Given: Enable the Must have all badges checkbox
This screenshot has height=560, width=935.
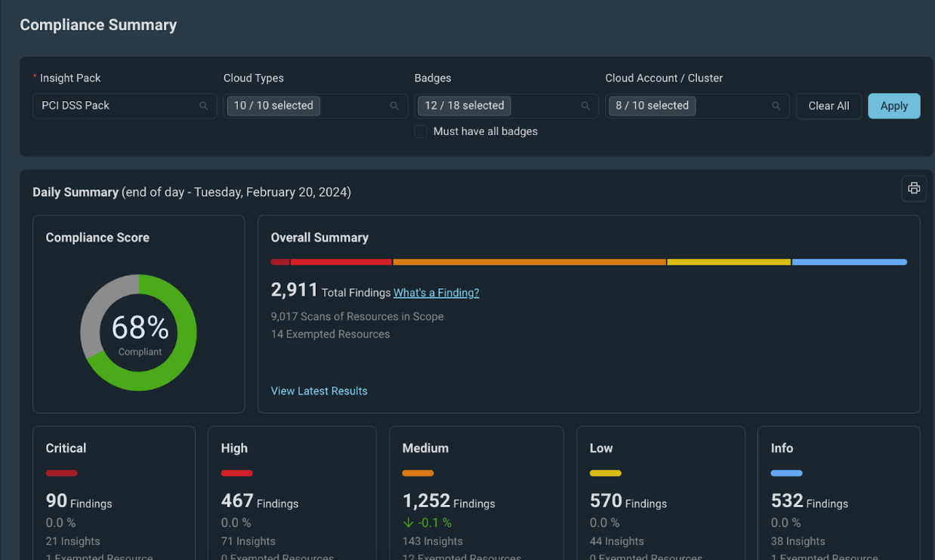Looking at the screenshot, I should 421,131.
